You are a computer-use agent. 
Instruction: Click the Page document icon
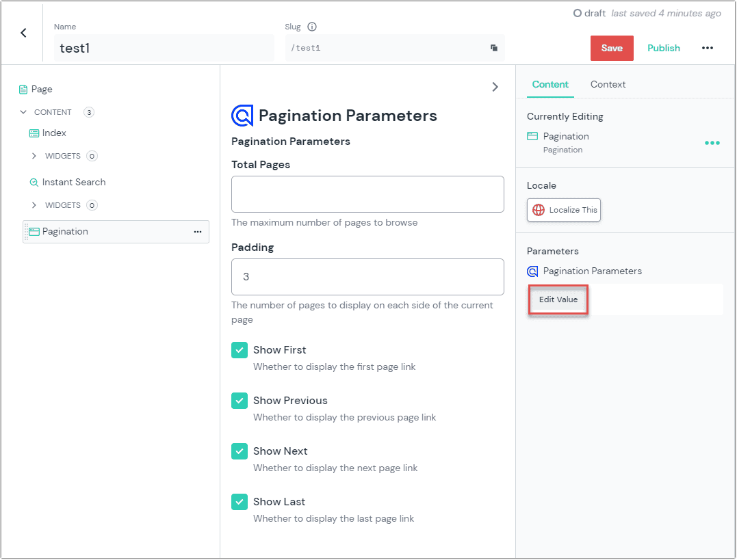[23, 90]
